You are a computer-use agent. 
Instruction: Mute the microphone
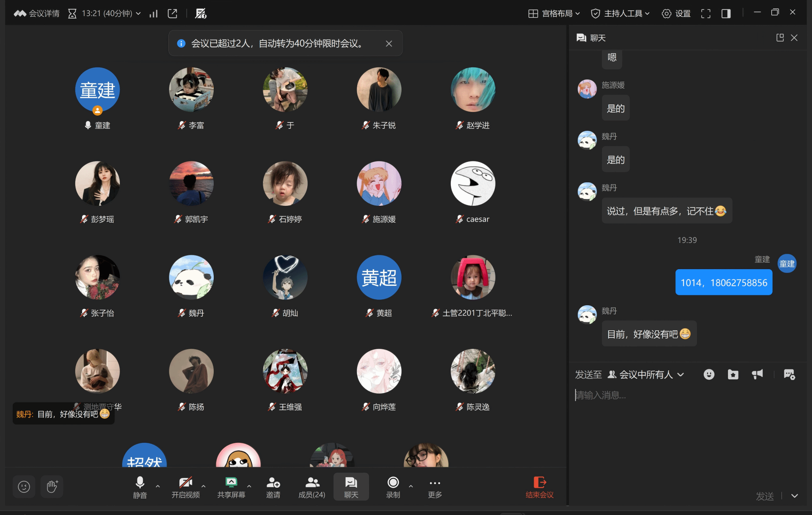pyautogui.click(x=140, y=487)
